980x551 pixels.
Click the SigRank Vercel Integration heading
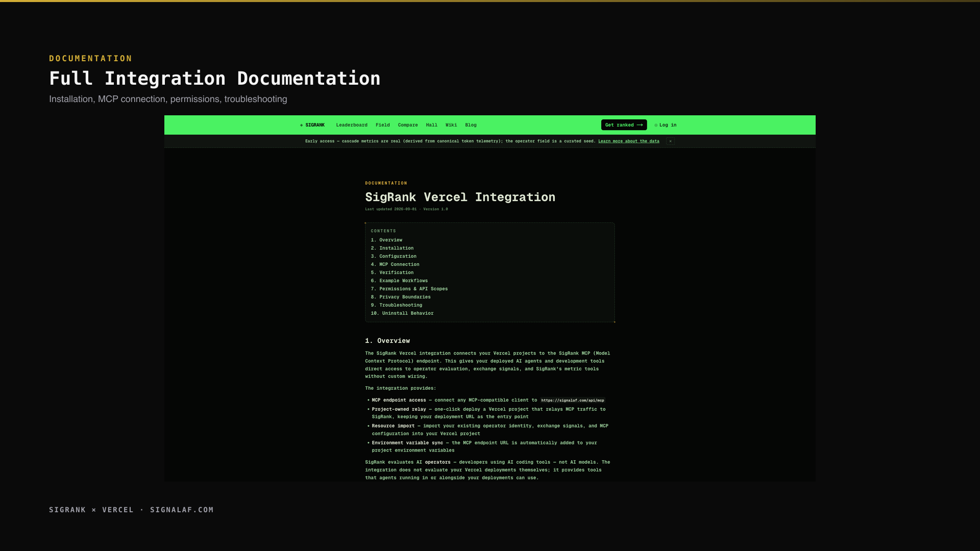tap(460, 197)
